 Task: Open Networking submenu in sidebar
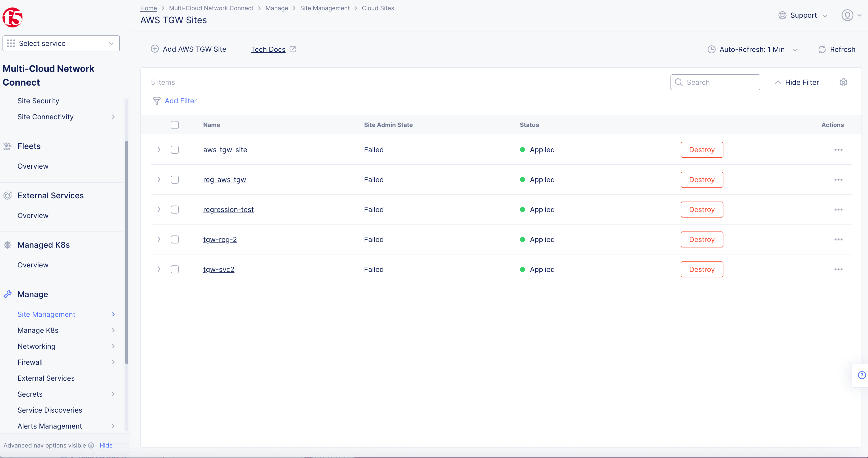[x=66, y=346]
